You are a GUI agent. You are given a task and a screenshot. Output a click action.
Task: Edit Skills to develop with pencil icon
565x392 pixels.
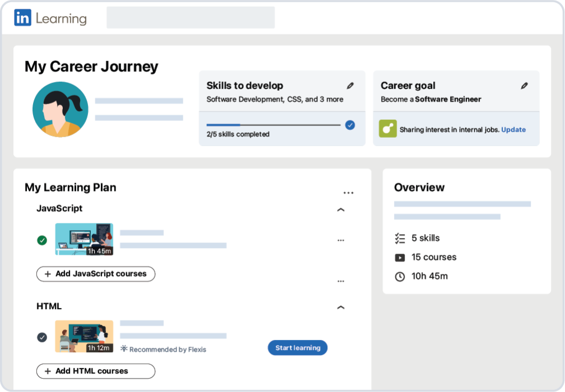(350, 86)
